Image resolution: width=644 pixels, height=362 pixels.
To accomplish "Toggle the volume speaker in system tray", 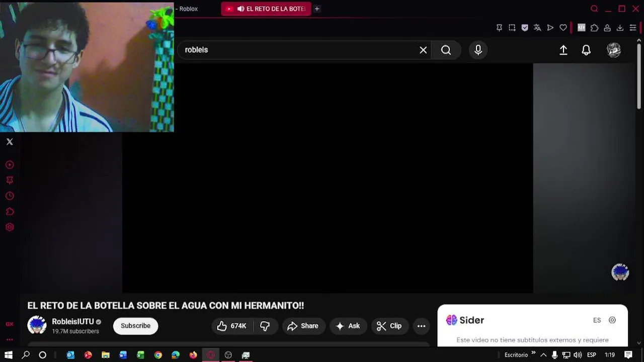I will coord(578,355).
